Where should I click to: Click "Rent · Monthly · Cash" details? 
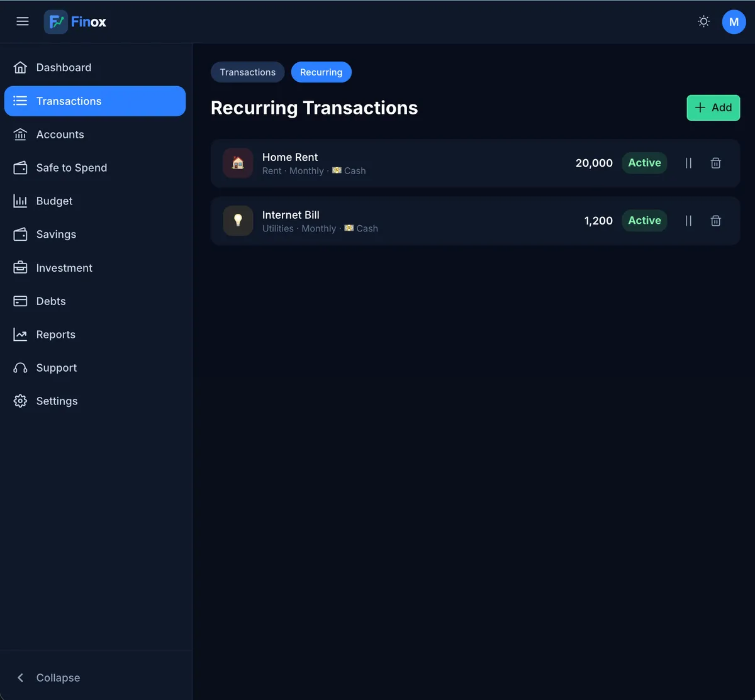[x=314, y=171]
